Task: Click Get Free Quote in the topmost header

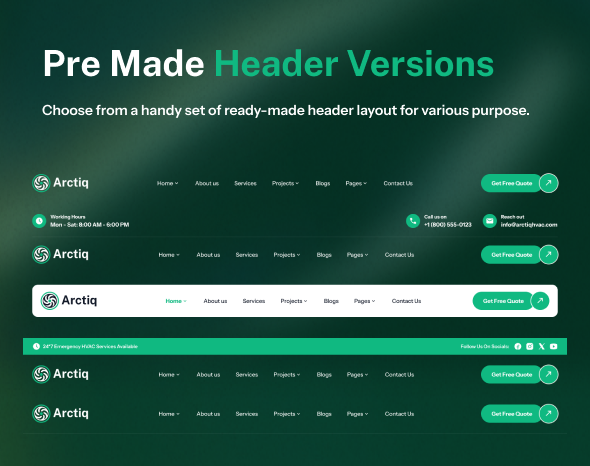Action: [x=511, y=183]
